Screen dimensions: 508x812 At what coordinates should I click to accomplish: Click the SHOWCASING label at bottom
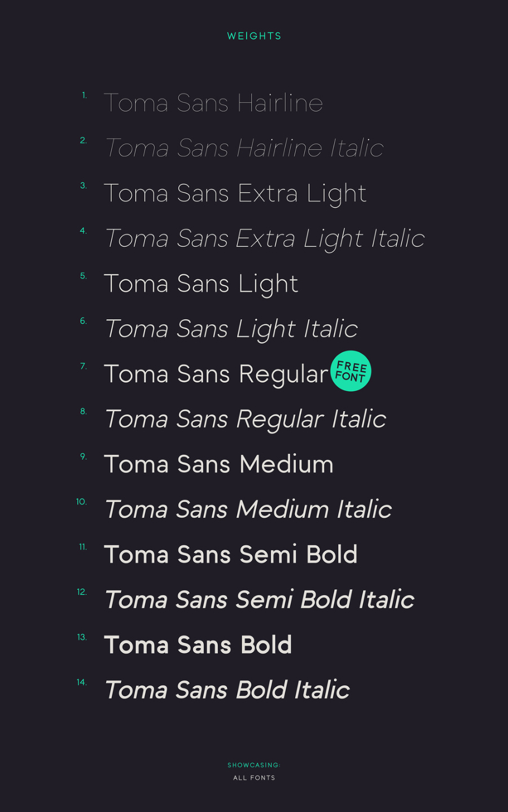254,765
